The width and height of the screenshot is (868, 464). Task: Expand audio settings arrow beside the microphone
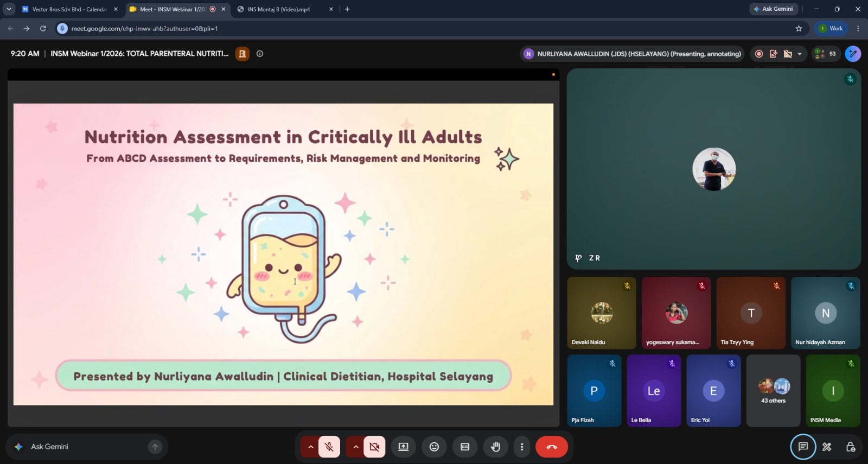tap(310, 447)
